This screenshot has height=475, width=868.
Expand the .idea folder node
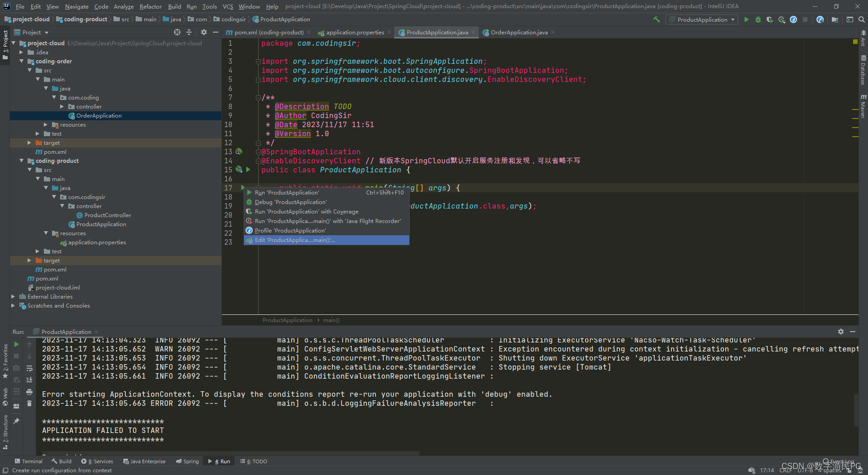pyautogui.click(x=21, y=52)
